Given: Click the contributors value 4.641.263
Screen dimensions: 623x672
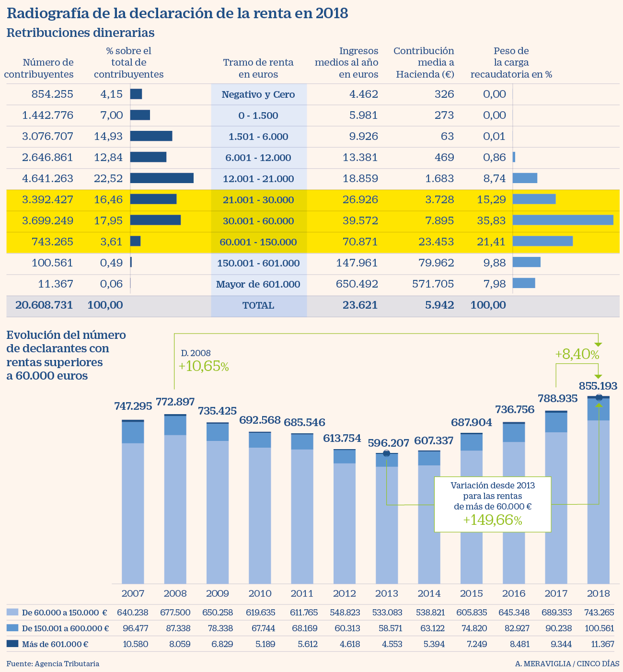Looking at the screenshot, I should click(47, 178).
